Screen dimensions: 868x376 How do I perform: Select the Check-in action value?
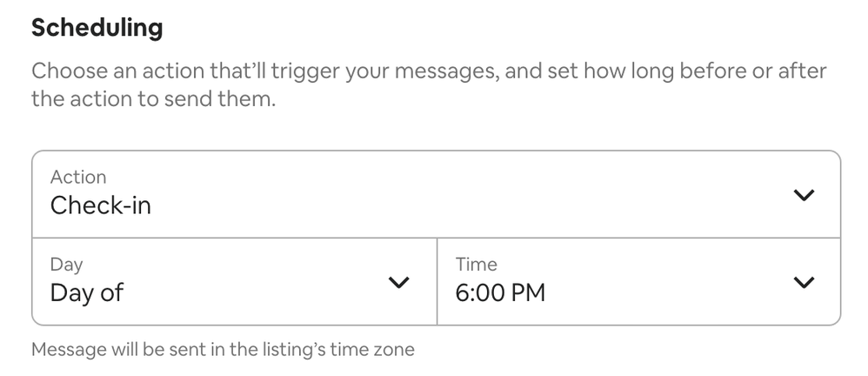click(x=101, y=205)
